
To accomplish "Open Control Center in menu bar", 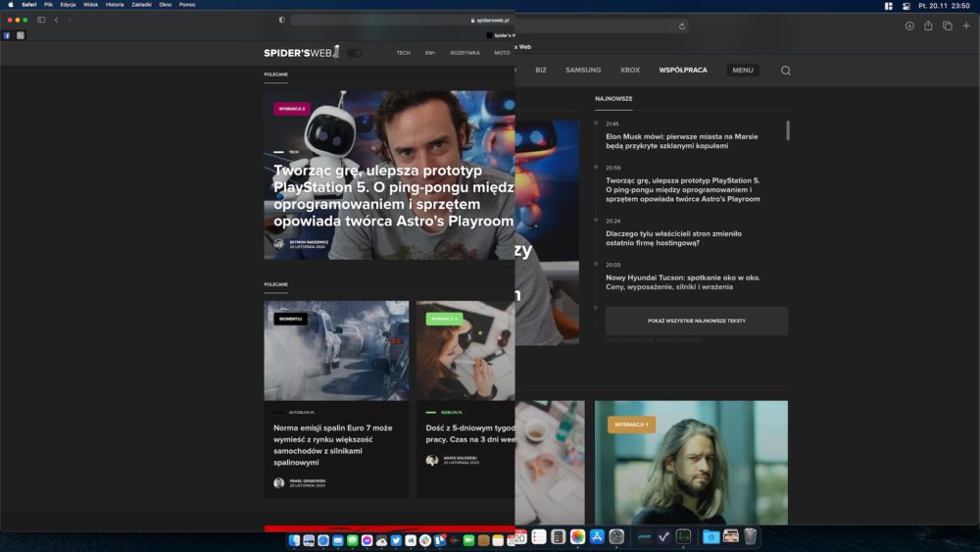I will [906, 6].
